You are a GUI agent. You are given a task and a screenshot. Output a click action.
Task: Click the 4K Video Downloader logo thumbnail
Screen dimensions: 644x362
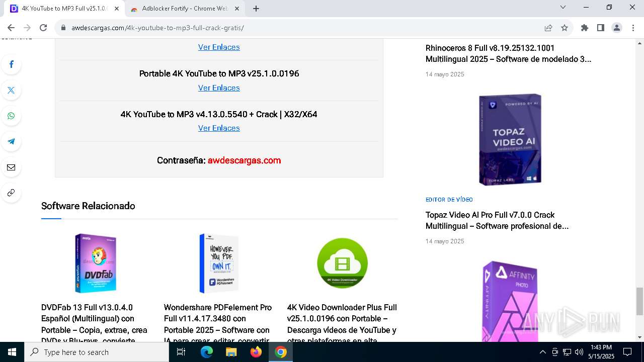point(343,263)
